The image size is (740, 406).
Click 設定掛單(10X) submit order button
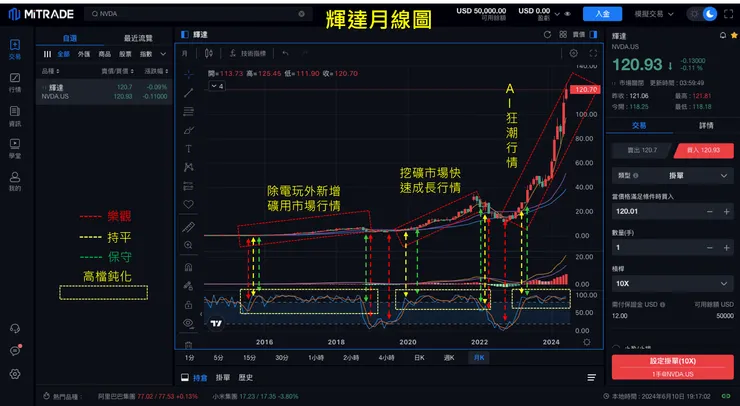pos(673,367)
